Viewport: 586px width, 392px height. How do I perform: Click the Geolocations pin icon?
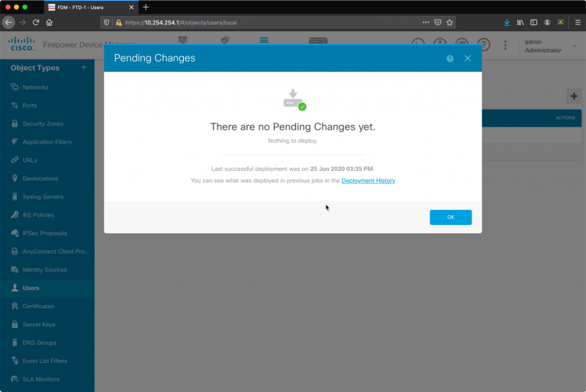tap(14, 178)
